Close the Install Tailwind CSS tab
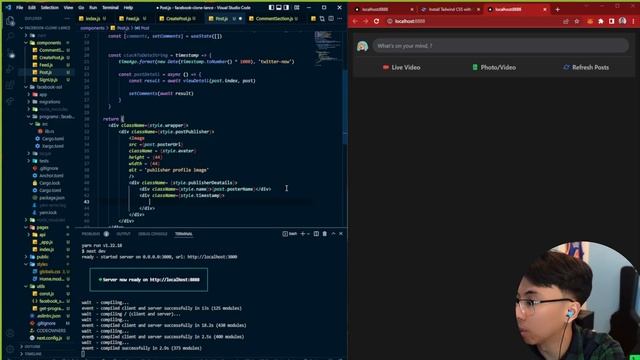This screenshot has width=640, height=360. 479,9
